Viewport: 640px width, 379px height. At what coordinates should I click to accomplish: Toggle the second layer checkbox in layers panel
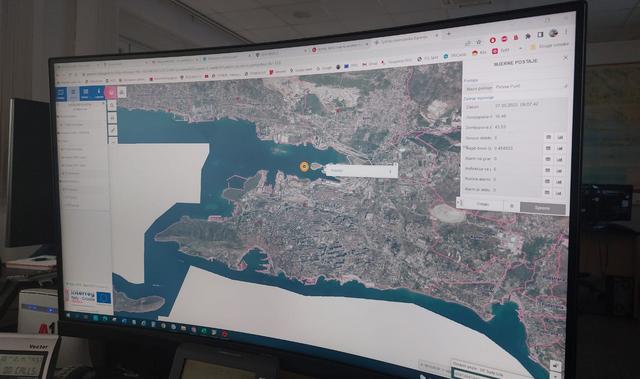pyautogui.click(x=61, y=124)
